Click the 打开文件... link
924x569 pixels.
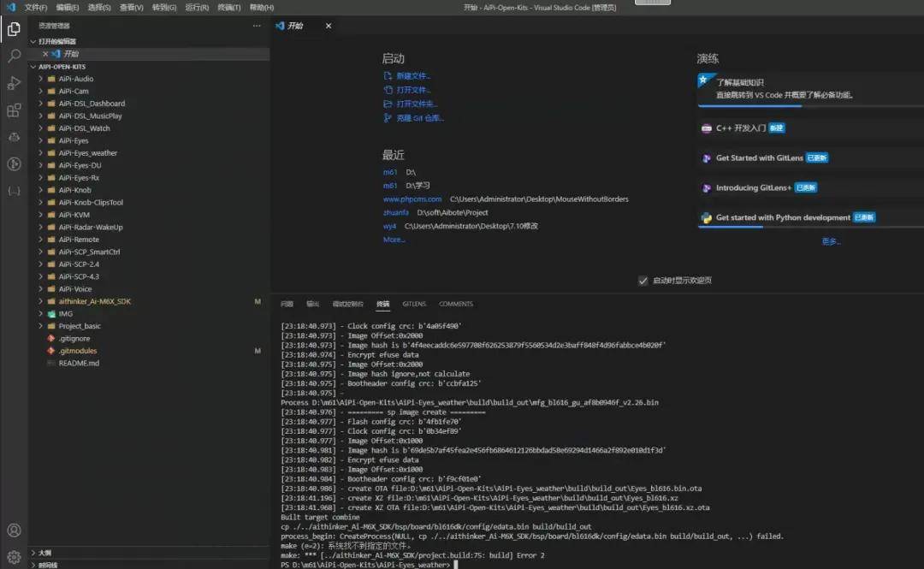coord(413,90)
